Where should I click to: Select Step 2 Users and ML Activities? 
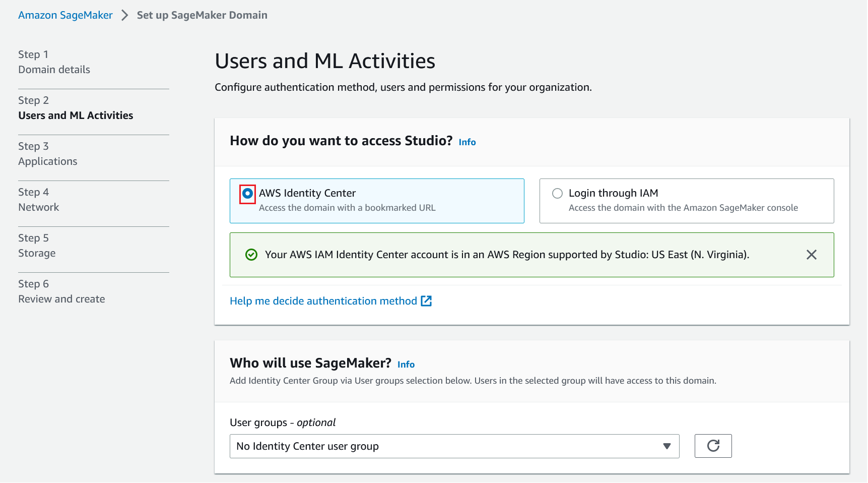click(x=76, y=115)
